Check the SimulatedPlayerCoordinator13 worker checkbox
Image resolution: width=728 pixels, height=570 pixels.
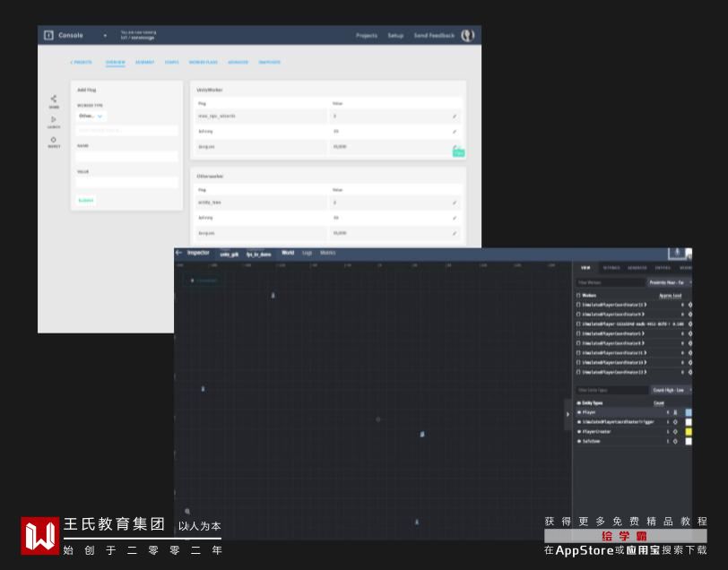(578, 372)
